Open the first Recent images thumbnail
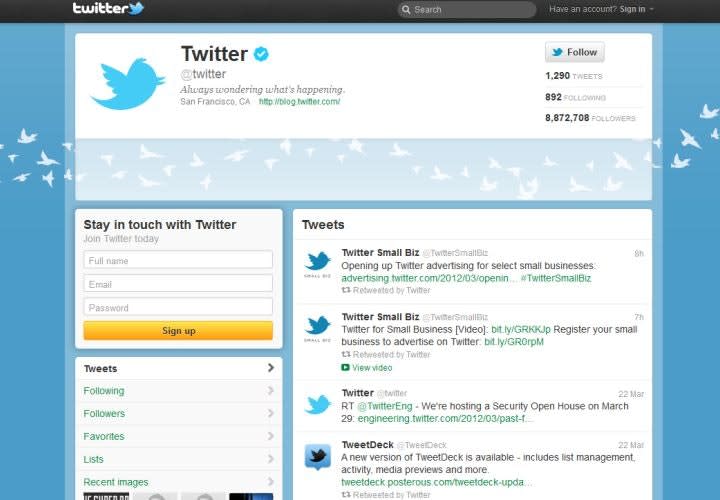 (x=105, y=496)
